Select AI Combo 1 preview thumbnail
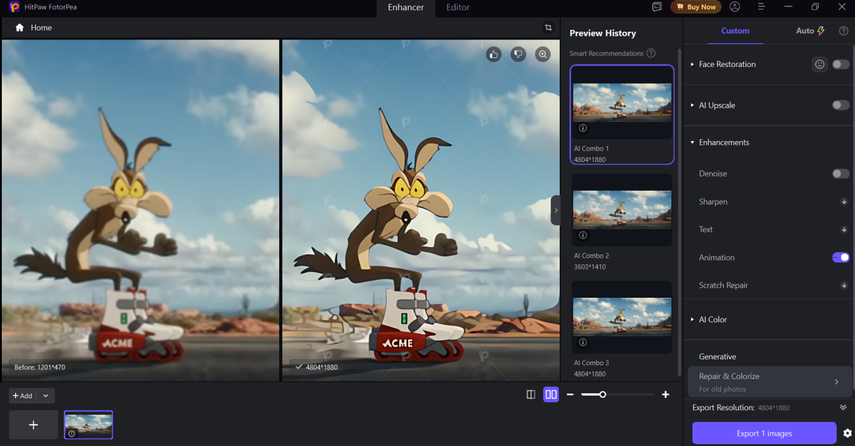 click(x=622, y=103)
